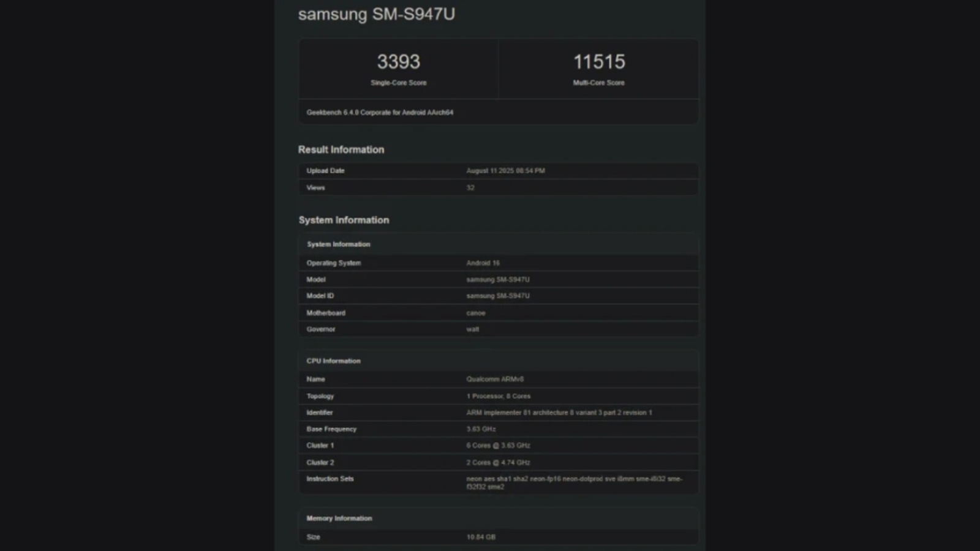The height and width of the screenshot is (551, 980).
Task: Click the instruction sets list starting 'neon aes sha1'
Action: (x=574, y=483)
